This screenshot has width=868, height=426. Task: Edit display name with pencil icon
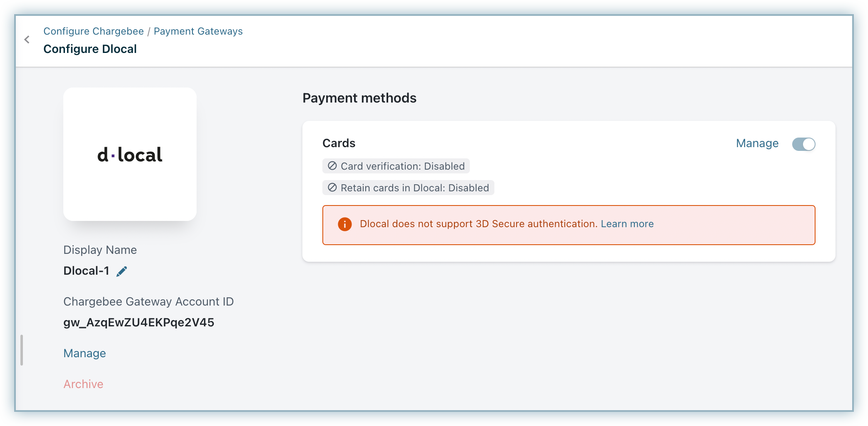[122, 271]
